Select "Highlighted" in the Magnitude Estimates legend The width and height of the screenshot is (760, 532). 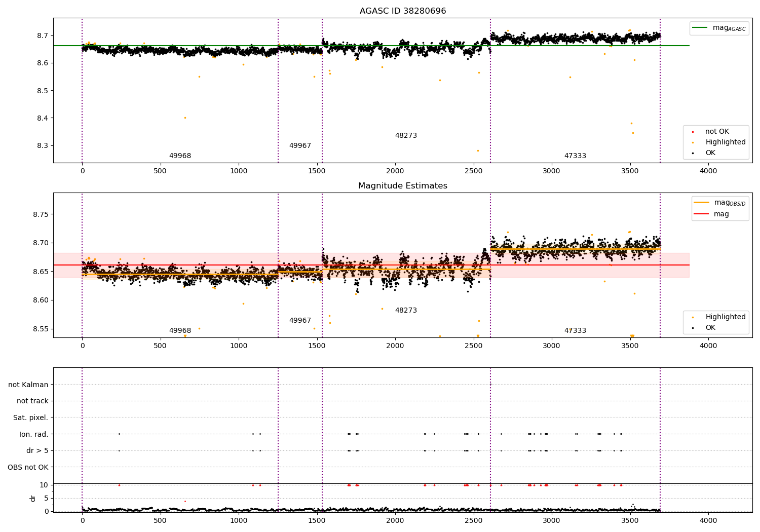726,317
